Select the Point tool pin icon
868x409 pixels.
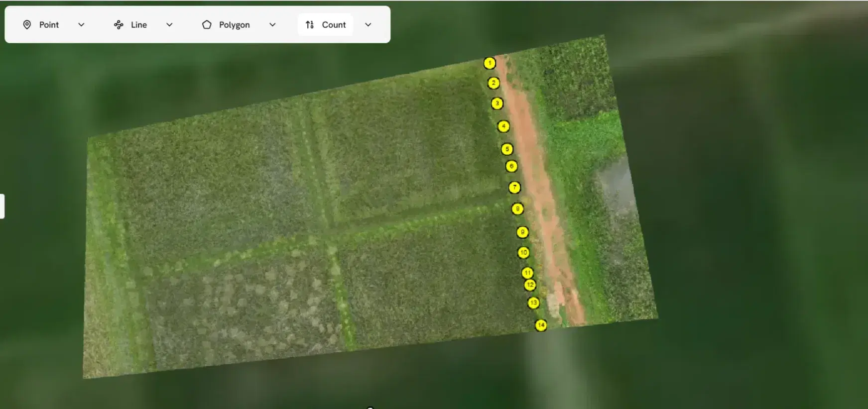pyautogui.click(x=27, y=24)
